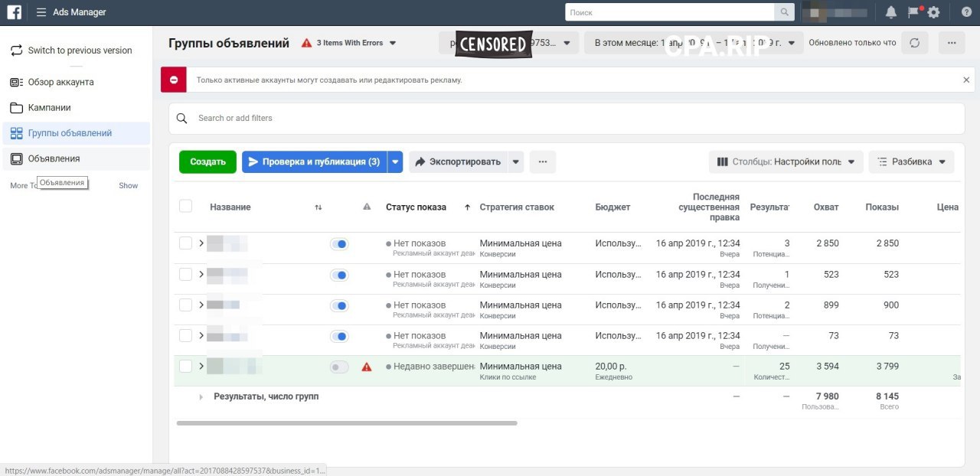Open Объявления in sidebar
The height and width of the screenshot is (476, 980).
(x=75, y=158)
